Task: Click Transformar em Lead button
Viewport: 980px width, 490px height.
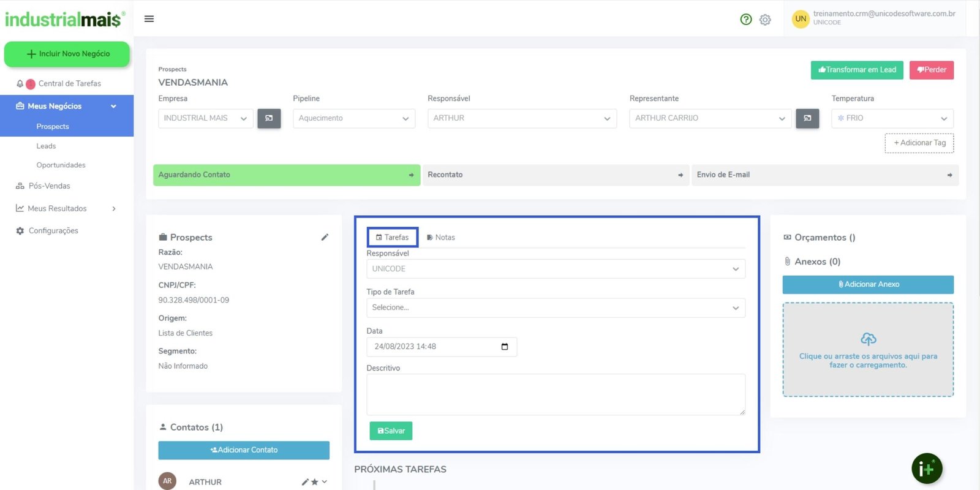Action: [857, 70]
